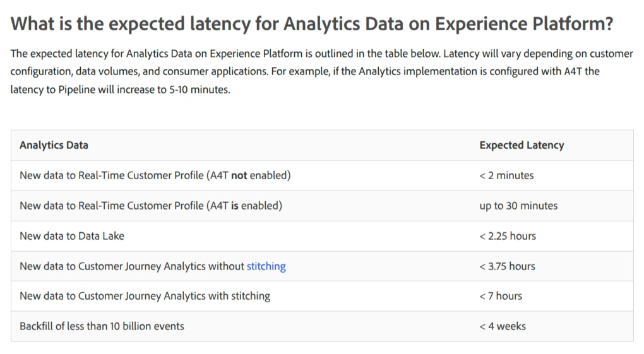The height and width of the screenshot is (354, 644).
Task: Open the stitching hyperlink
Action: [x=266, y=266]
